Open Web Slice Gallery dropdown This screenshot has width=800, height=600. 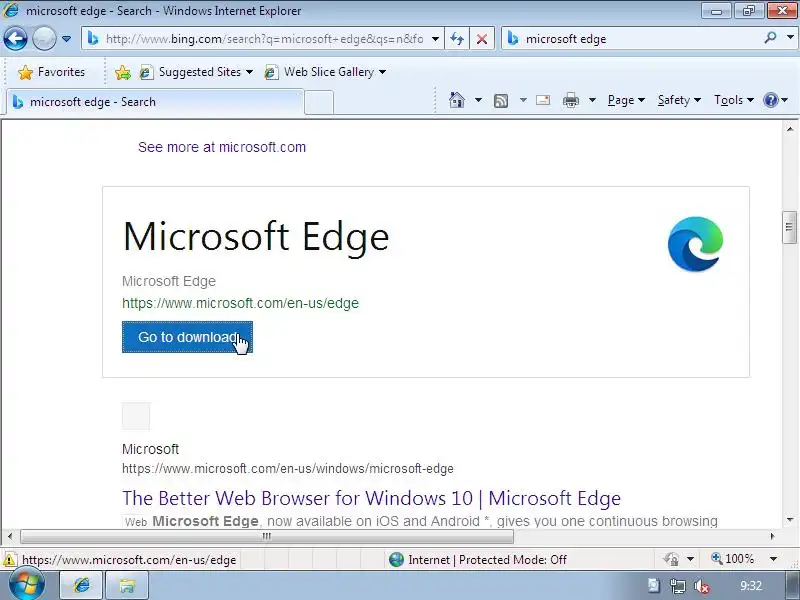[325, 72]
